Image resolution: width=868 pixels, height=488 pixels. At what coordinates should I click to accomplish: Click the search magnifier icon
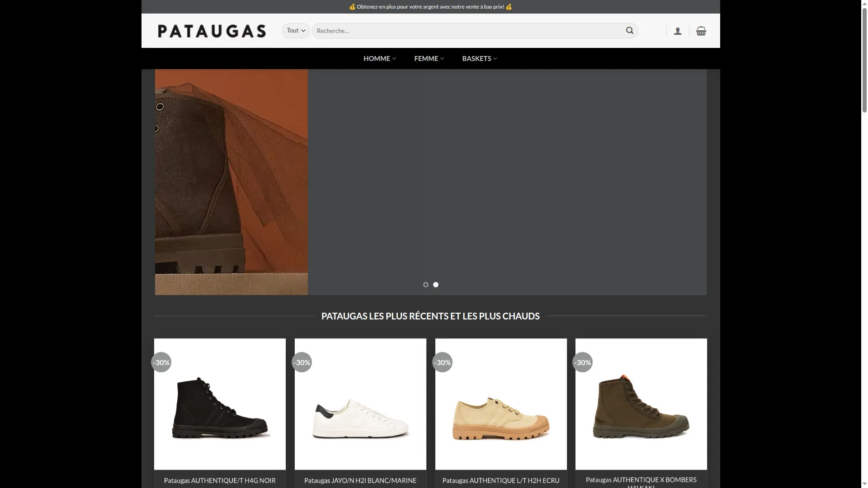[x=629, y=30]
